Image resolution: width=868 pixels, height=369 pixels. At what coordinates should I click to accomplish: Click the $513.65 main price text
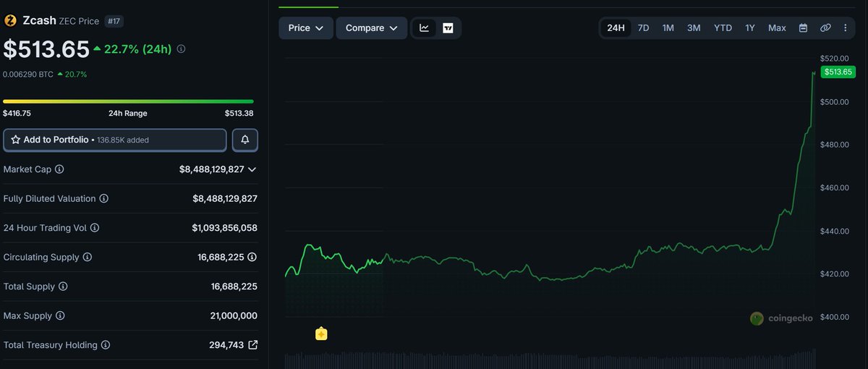pyautogui.click(x=45, y=48)
